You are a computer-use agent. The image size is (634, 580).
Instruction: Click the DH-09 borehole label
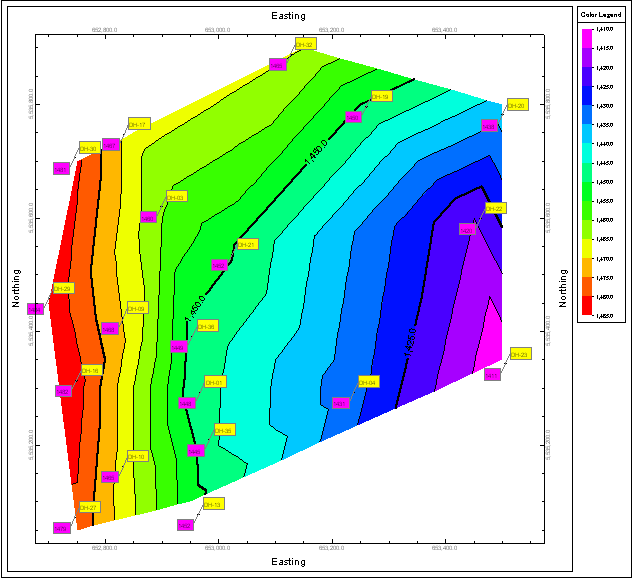click(137, 308)
